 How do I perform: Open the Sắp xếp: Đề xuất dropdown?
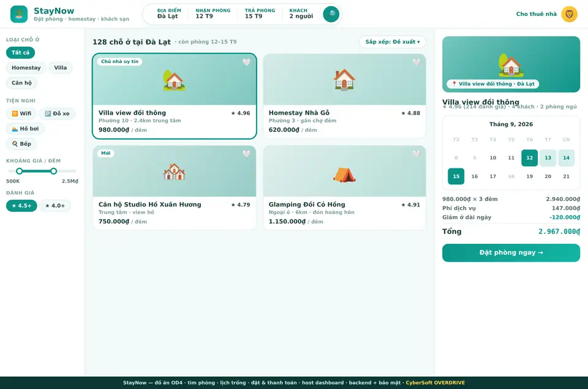[x=393, y=42]
